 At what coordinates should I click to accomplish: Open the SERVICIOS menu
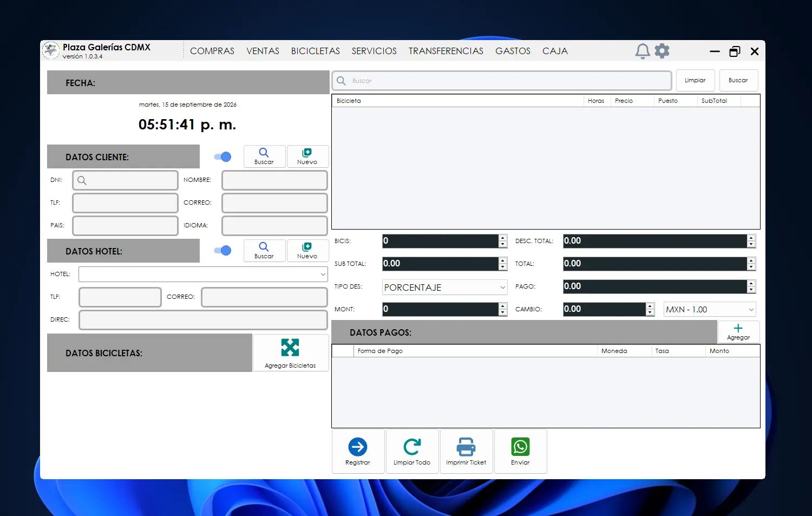coord(374,51)
